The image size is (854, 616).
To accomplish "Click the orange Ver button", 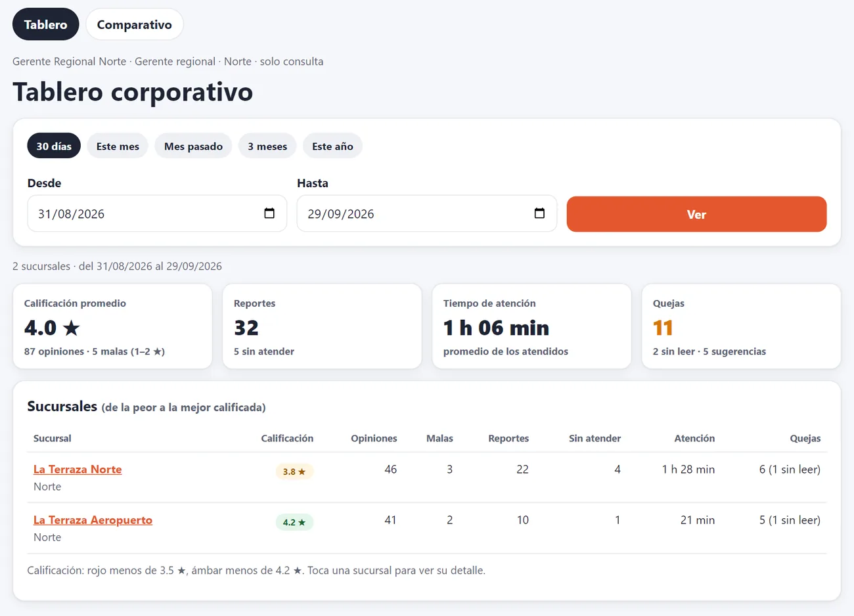I will 696,214.
